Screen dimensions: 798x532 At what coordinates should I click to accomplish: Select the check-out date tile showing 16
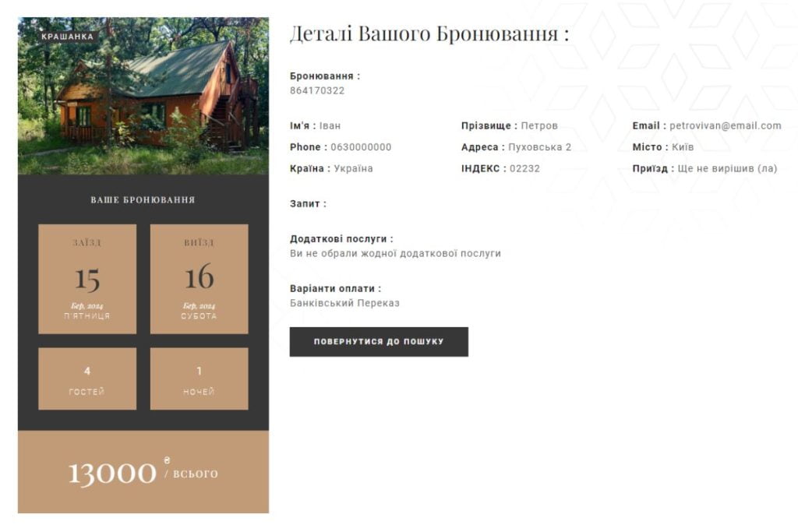coord(199,279)
